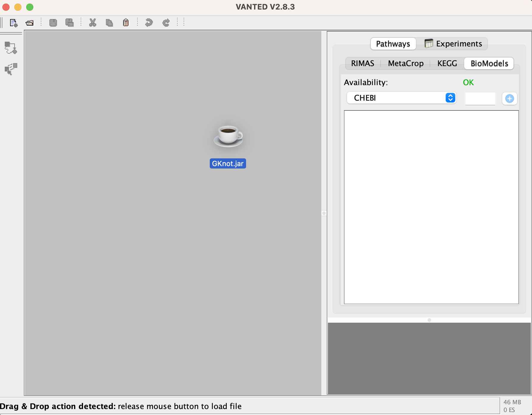This screenshot has height=415, width=532.
Task: Switch to the MetaCrop sub-tab
Action: tap(406, 63)
